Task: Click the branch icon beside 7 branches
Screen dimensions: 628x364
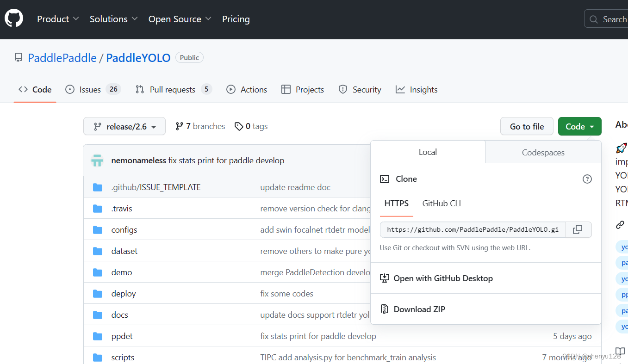Action: pos(180,126)
